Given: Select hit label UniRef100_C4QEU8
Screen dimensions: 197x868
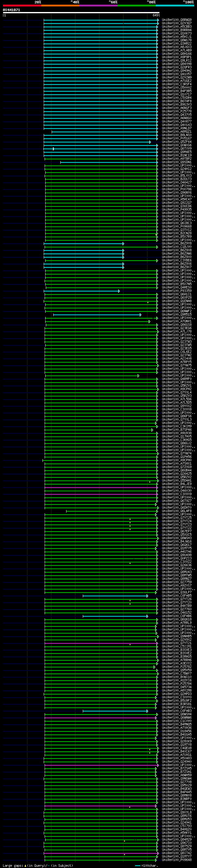Looking at the screenshot, I should click(x=177, y=748).
